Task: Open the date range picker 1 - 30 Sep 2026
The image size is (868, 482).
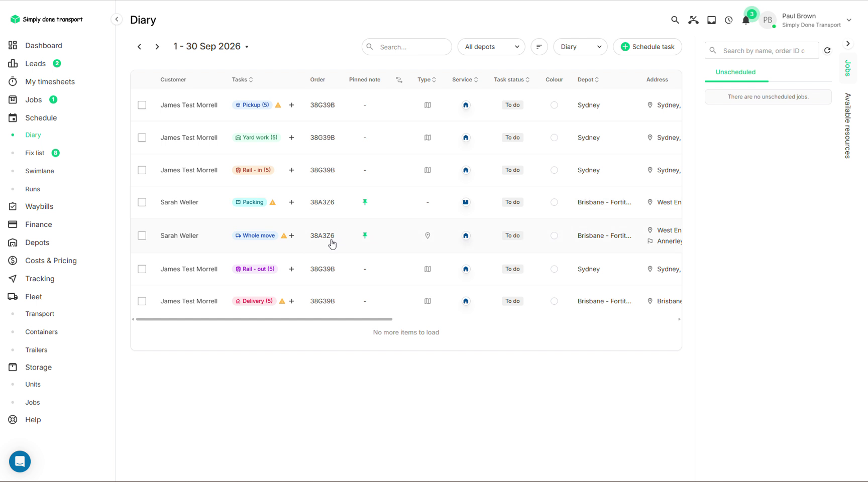Action: point(211,46)
